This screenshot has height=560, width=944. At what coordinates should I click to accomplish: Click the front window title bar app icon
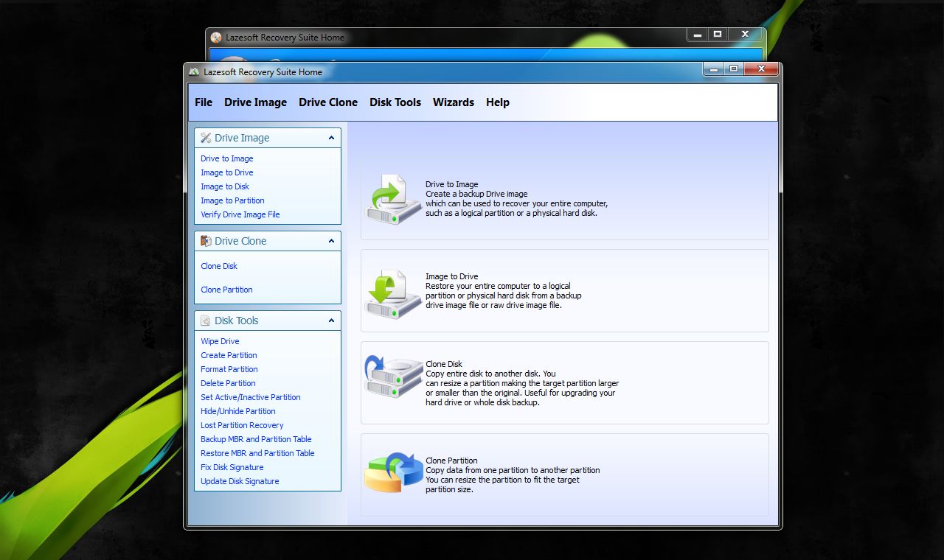click(x=194, y=72)
